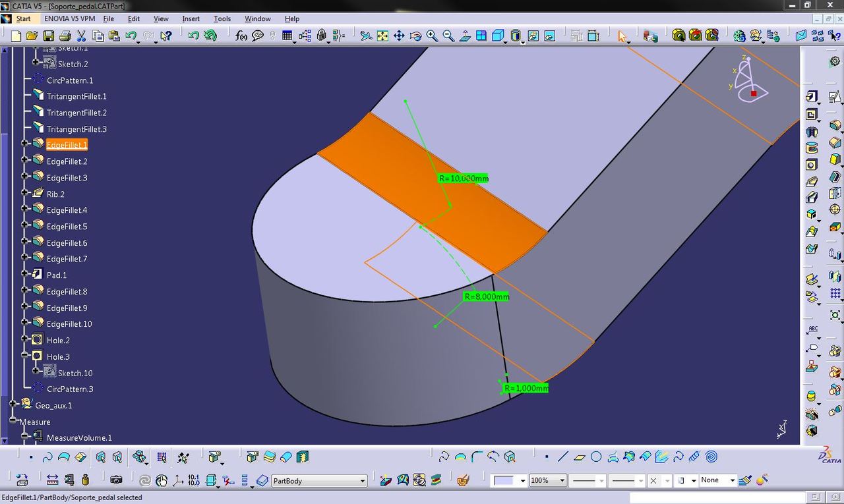This screenshot has width=844, height=504.
Task: Open the Formula f(x) tool
Action: (x=241, y=36)
